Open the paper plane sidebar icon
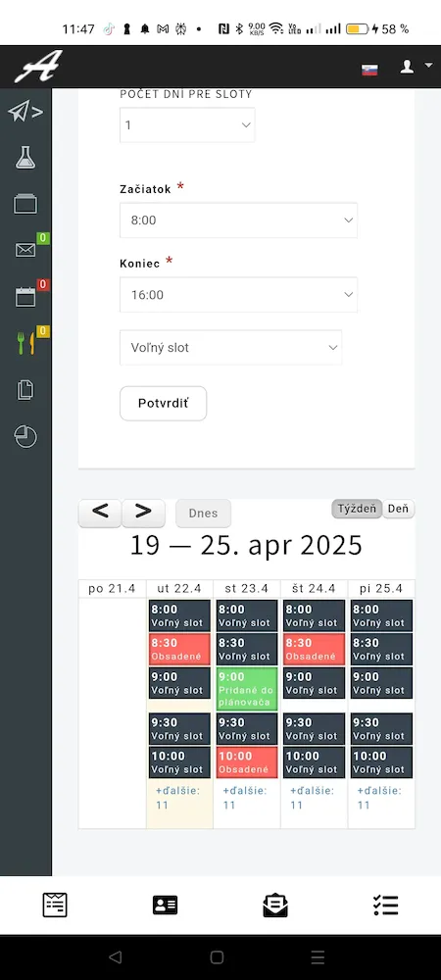This screenshot has width=441, height=980. point(25,113)
